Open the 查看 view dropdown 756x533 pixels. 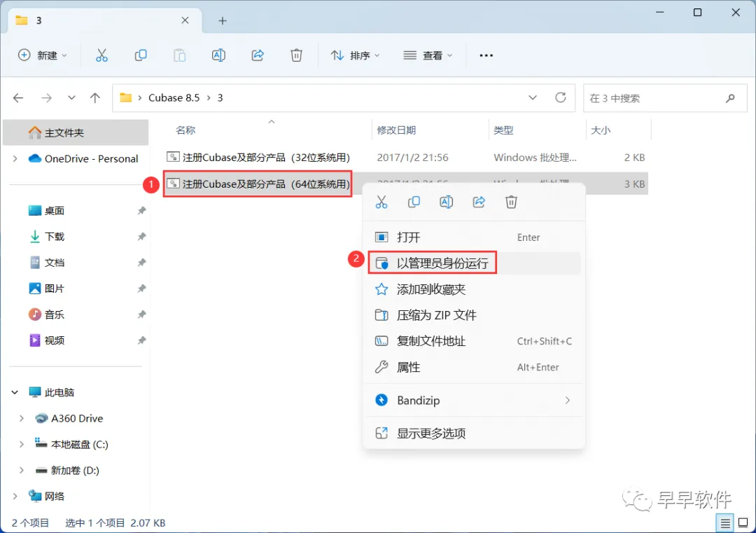point(428,55)
